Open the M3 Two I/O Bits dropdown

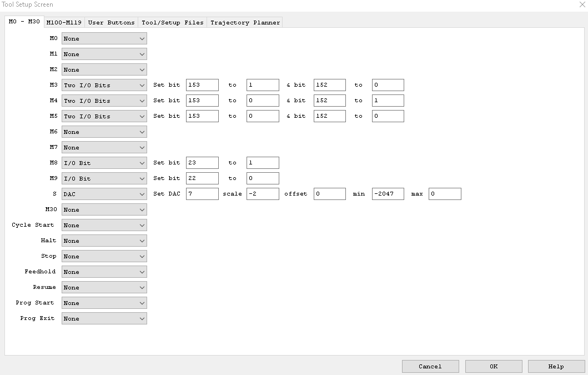tap(104, 86)
